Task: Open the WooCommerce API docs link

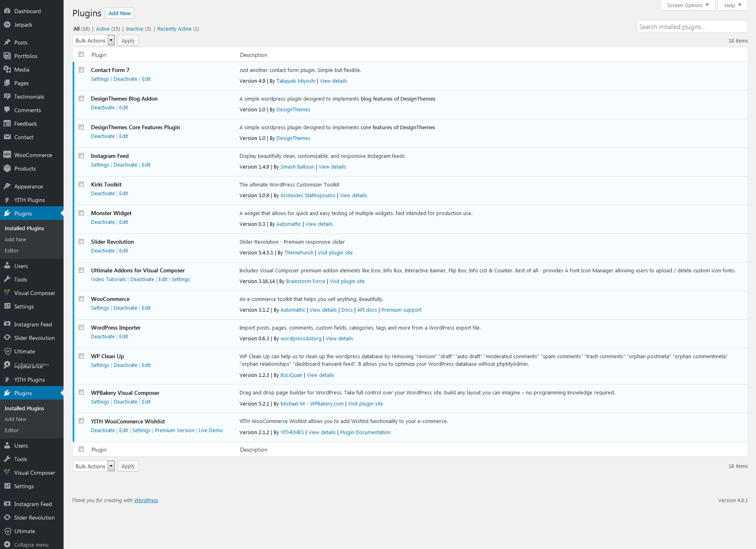Action: [x=367, y=310]
